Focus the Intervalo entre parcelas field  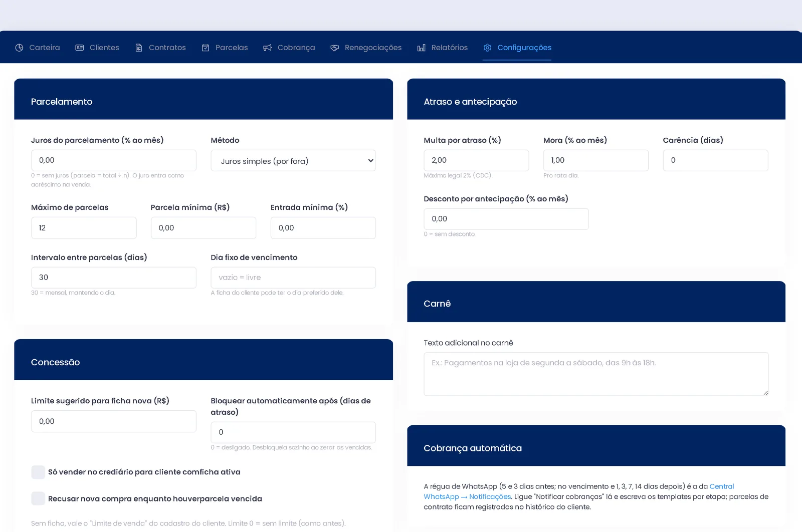pyautogui.click(x=114, y=278)
